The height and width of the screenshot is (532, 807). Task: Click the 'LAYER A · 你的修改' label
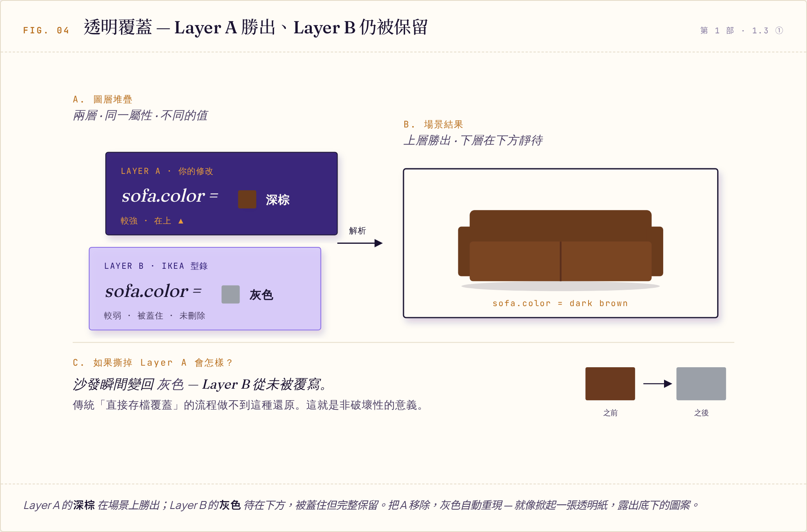tap(167, 171)
